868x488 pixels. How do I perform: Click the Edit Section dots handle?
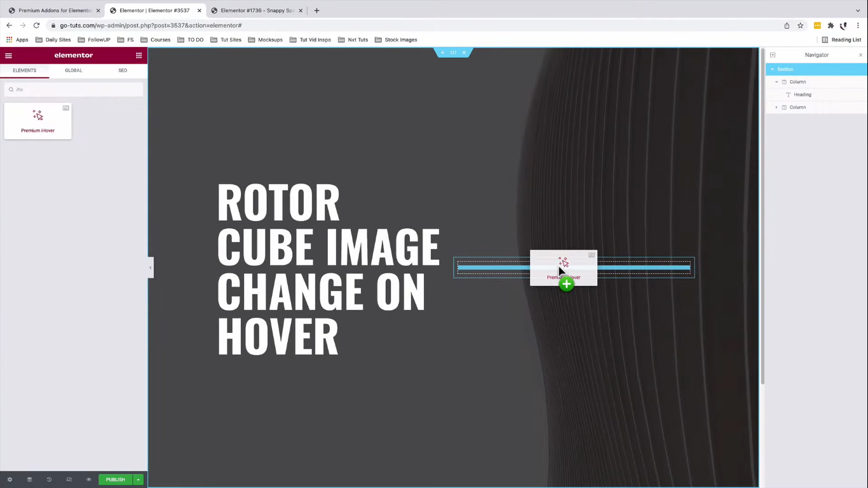point(453,53)
